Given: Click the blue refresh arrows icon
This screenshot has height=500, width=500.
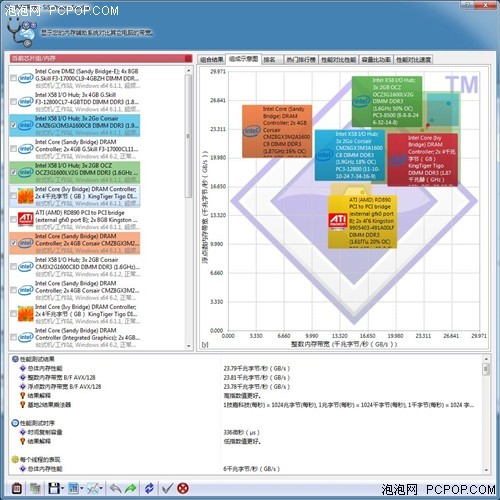Looking at the screenshot, I should 149,489.
